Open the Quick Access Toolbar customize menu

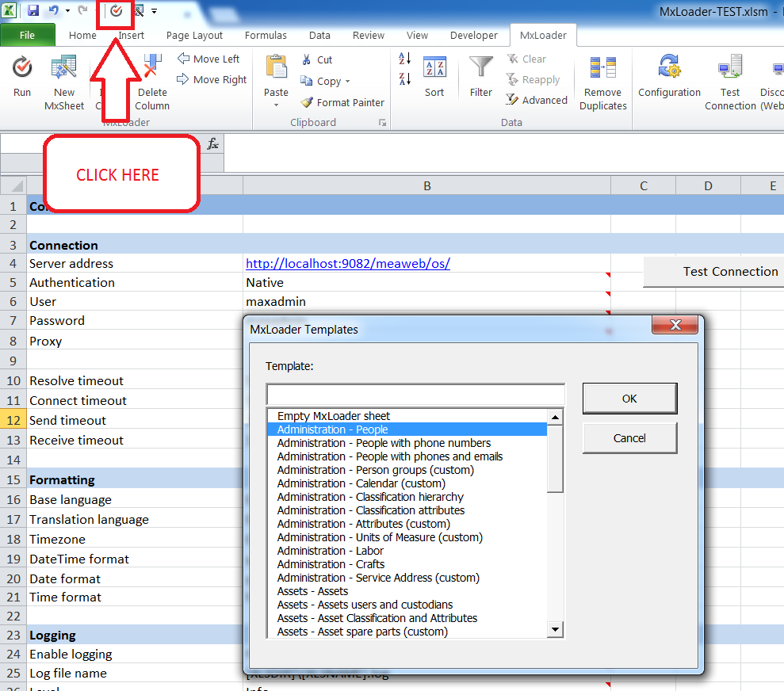point(153,10)
